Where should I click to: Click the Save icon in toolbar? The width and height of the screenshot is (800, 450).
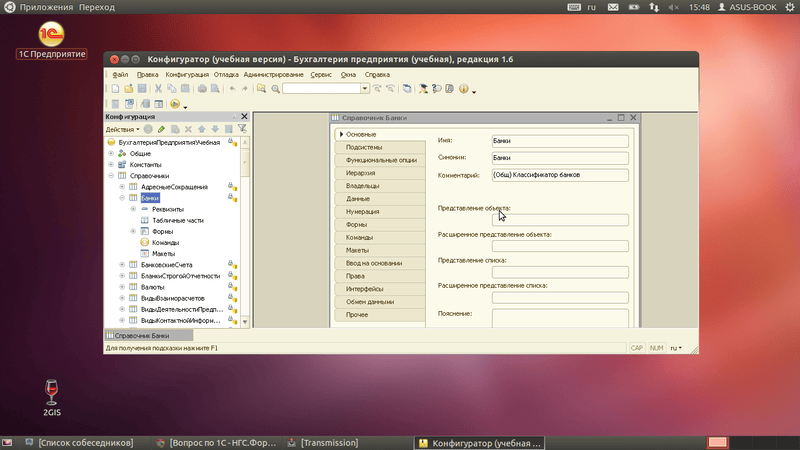click(142, 89)
